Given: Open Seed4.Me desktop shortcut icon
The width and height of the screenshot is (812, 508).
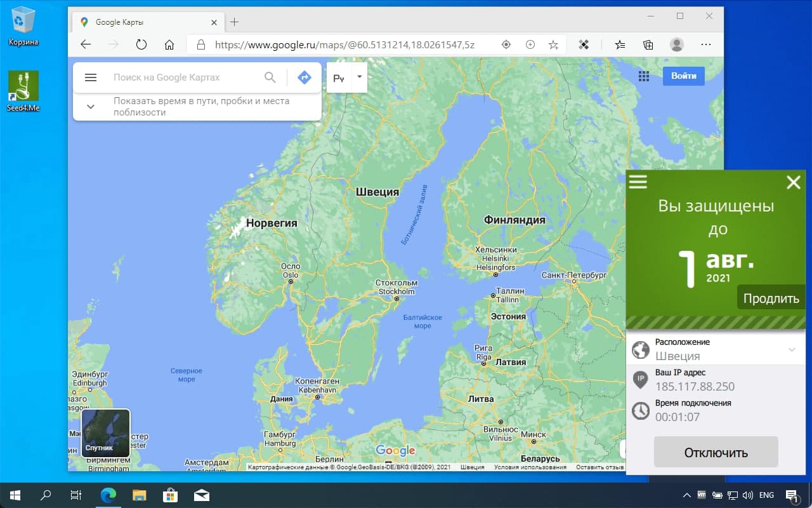Looking at the screenshot, I should click(x=23, y=91).
